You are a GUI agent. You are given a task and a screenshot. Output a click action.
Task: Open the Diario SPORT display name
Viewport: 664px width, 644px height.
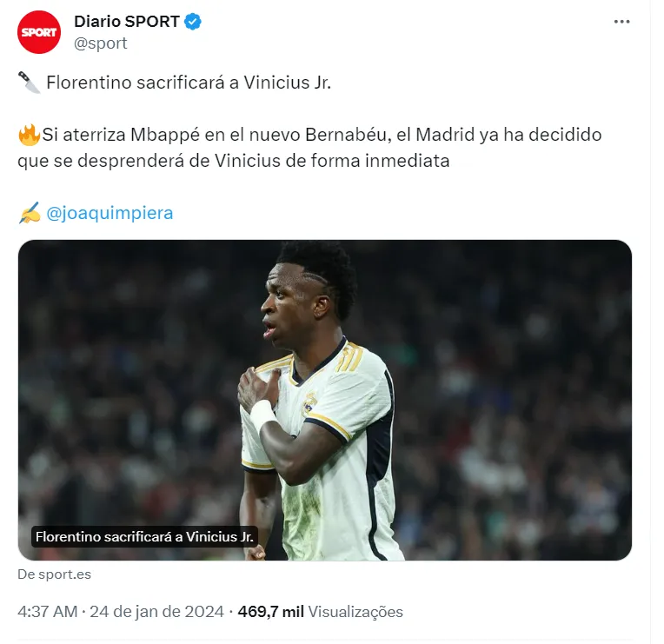(127, 22)
